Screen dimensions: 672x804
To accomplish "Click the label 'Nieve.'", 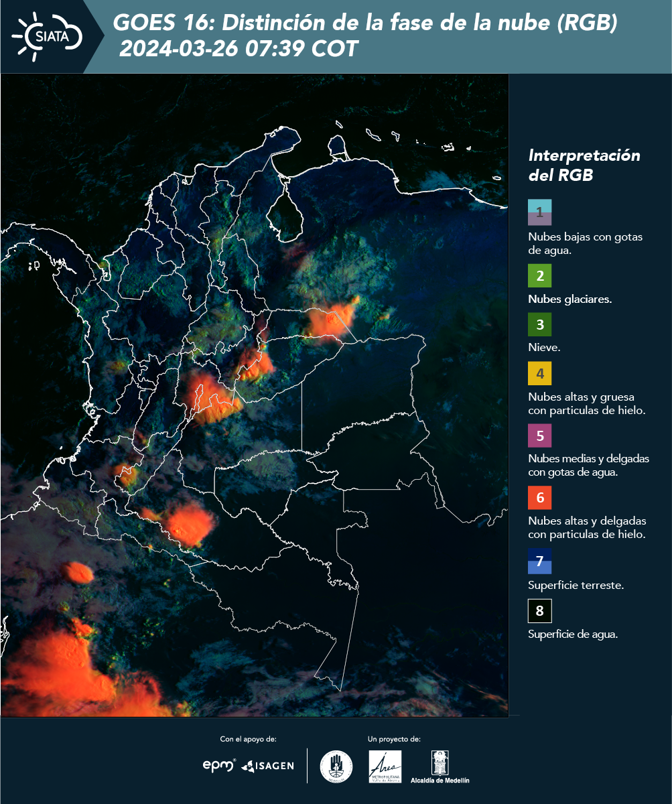I will (x=544, y=348).
